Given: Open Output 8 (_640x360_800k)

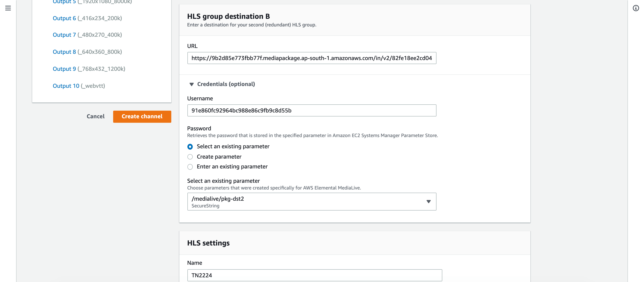Looking at the screenshot, I should [87, 52].
